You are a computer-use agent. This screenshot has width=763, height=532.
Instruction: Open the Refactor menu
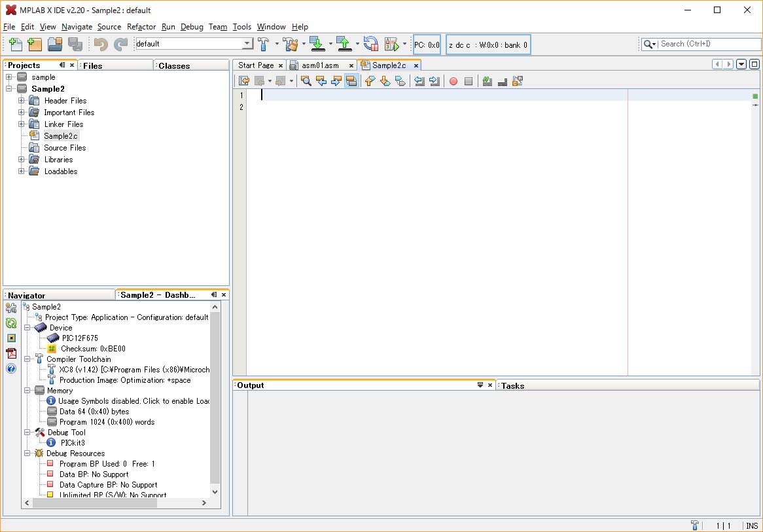pos(141,27)
